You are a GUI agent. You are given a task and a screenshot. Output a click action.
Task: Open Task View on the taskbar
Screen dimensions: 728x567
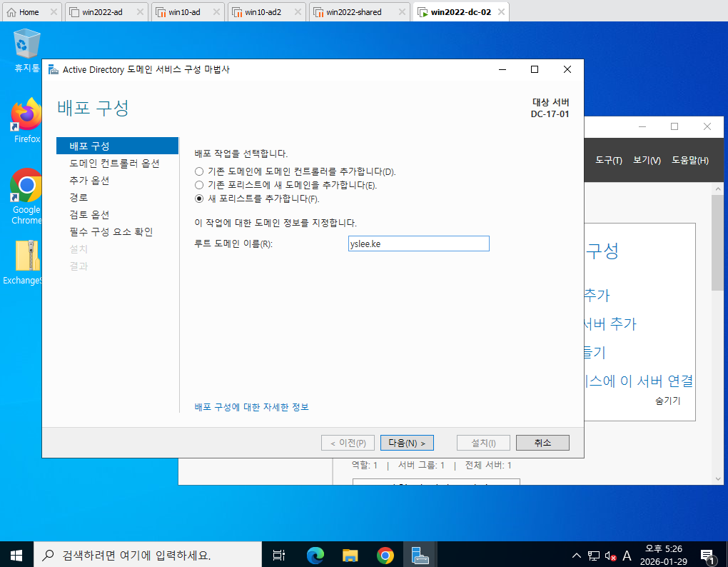tap(278, 555)
